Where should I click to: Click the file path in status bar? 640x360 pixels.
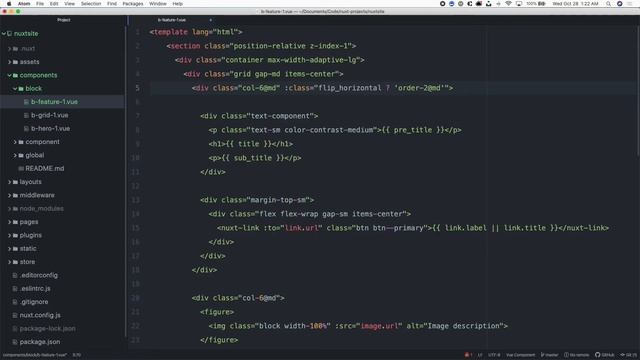(35, 355)
